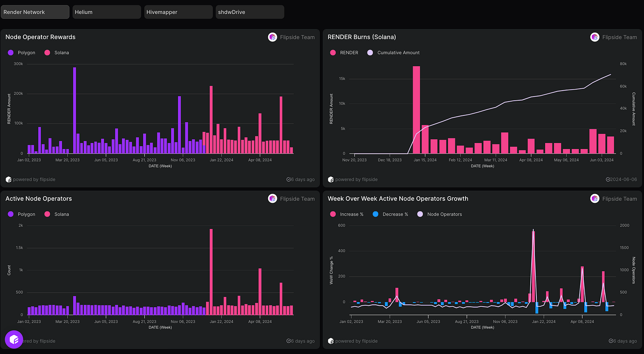Toggle the 'Decrease %' series in Week Over Week legend
The width and height of the screenshot is (644, 354).
click(x=391, y=214)
